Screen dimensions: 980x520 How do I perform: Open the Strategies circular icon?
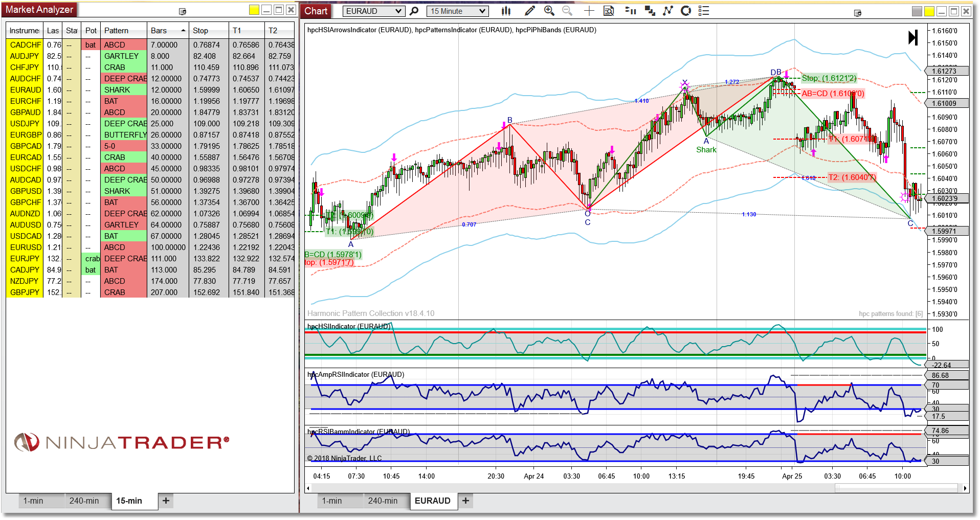[x=686, y=11]
